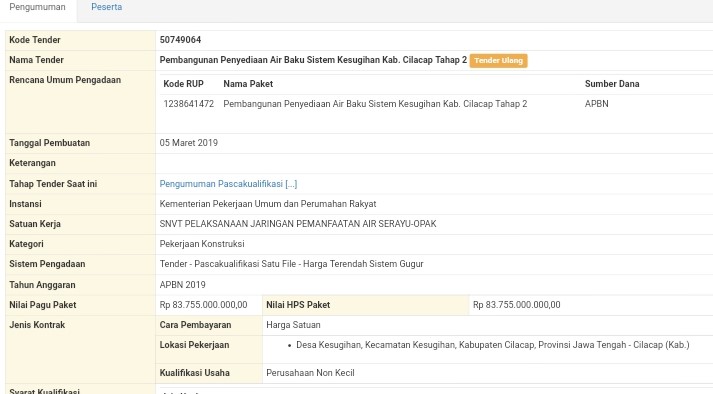Open the Peserta tab
The image size is (713, 394).
(x=106, y=7)
